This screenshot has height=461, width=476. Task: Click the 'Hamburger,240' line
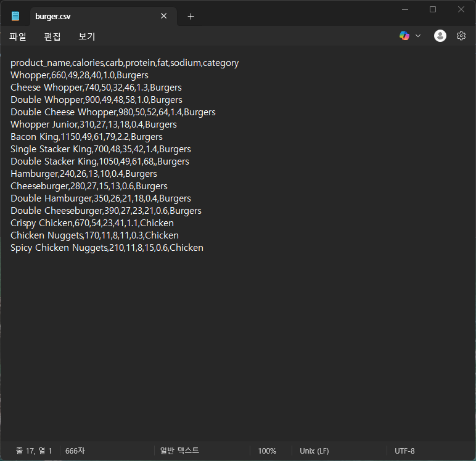point(84,174)
